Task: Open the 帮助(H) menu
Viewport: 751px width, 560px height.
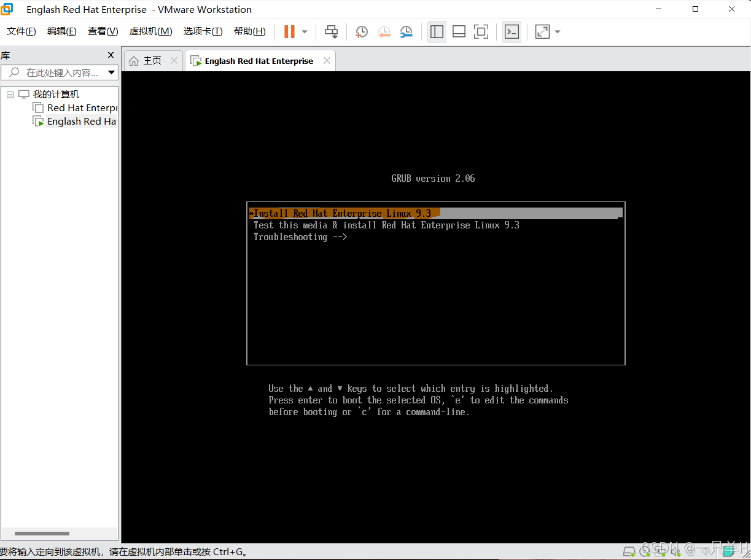Action: [250, 31]
